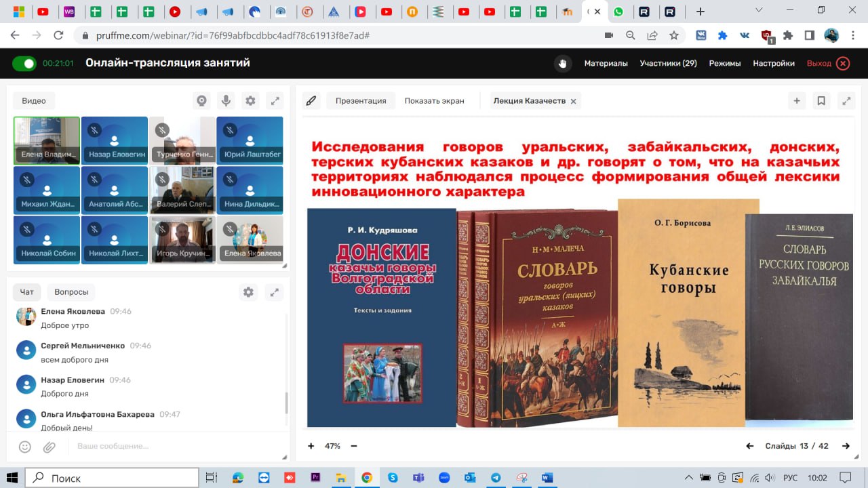The image size is (868, 488).
Task: Toggle the microphone in Video panel
Action: point(226,101)
